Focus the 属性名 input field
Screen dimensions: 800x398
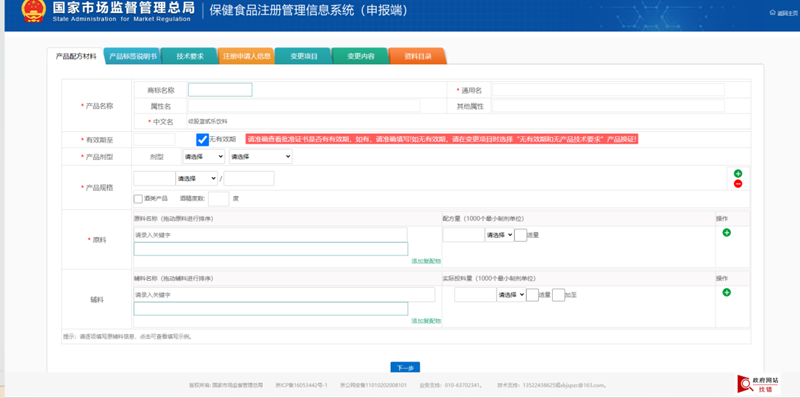pos(304,106)
